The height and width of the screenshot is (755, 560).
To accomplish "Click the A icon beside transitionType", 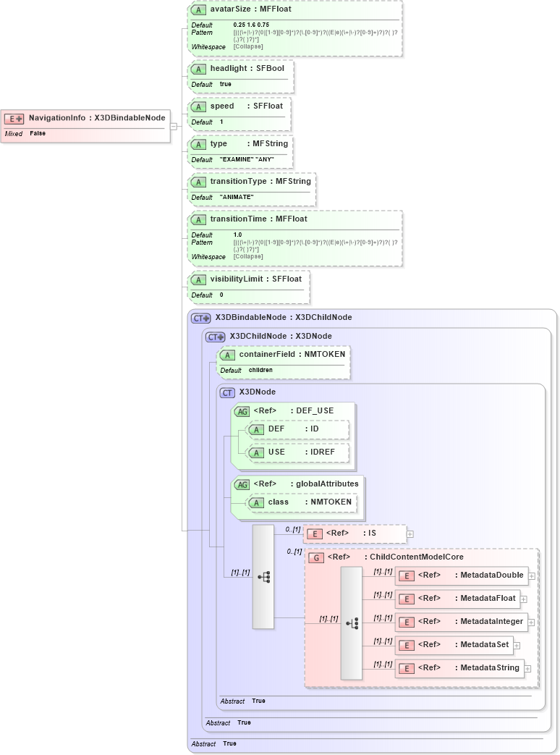I will coord(198,182).
